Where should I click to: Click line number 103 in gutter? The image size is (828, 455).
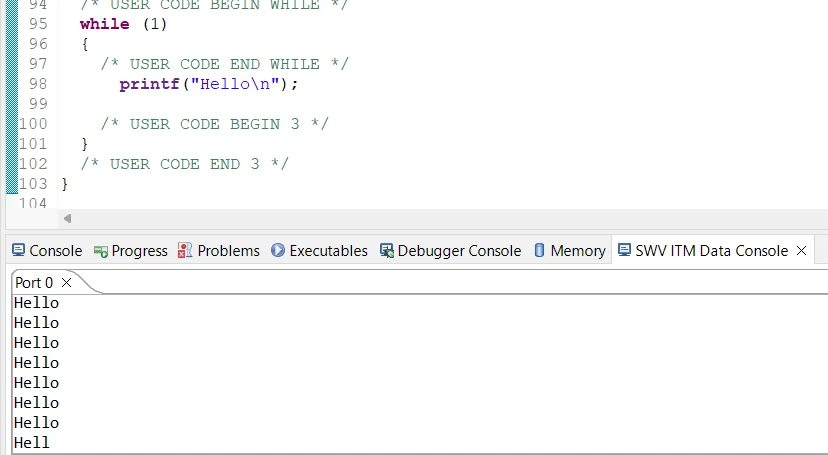33,184
